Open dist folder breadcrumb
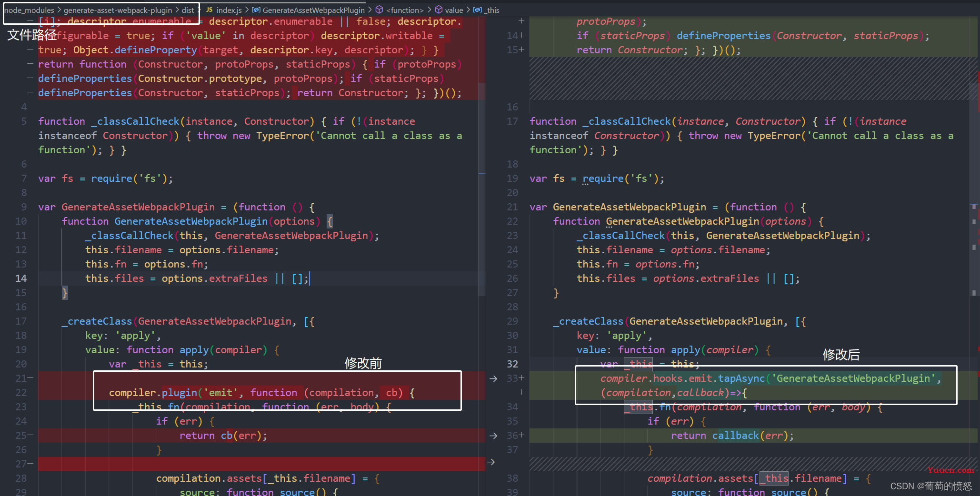 [x=188, y=10]
